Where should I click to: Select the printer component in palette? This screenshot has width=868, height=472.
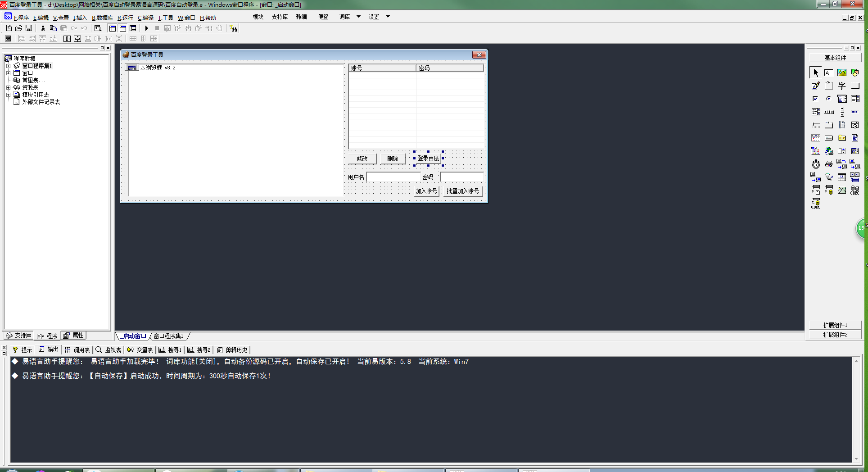(x=828, y=164)
